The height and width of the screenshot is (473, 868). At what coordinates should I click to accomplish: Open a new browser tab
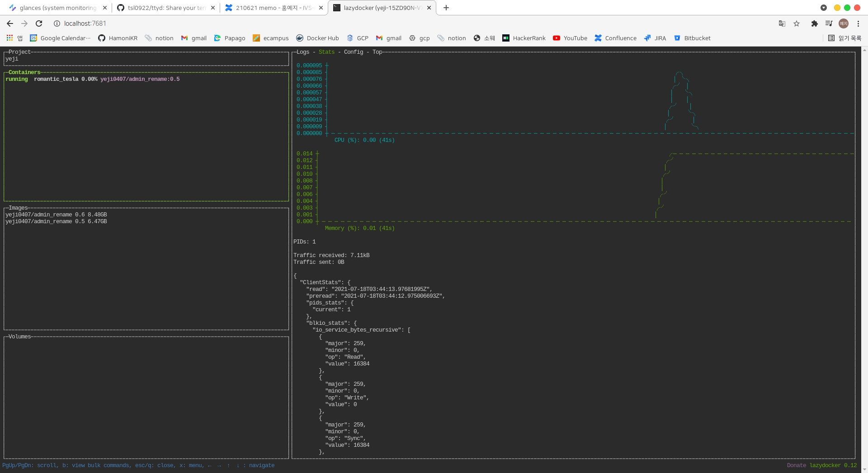point(446,8)
